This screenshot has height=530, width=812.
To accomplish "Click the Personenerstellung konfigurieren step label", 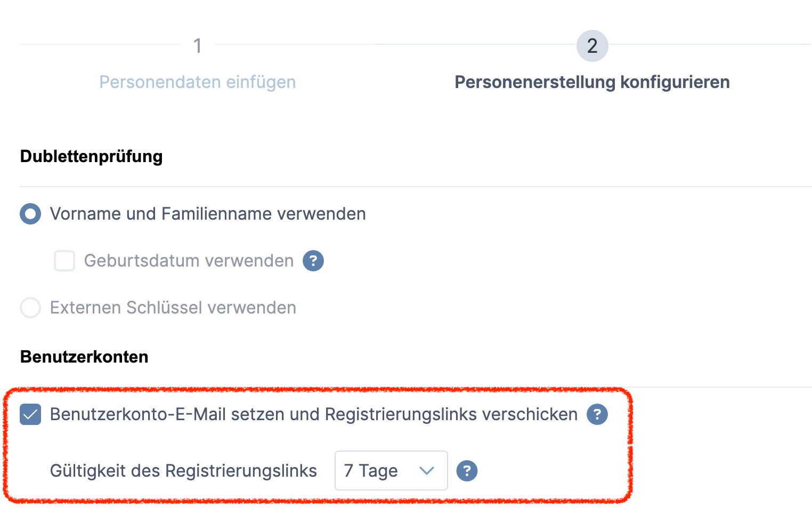I will (592, 82).
